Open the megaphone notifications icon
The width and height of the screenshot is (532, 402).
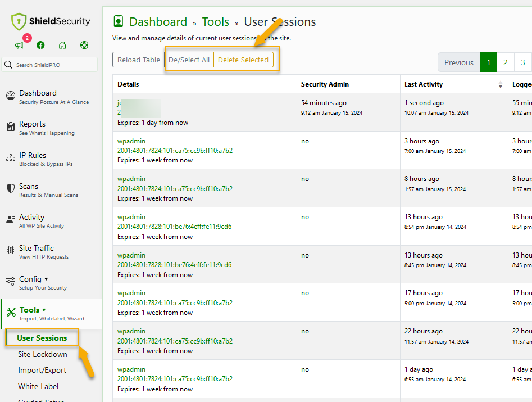coord(19,45)
